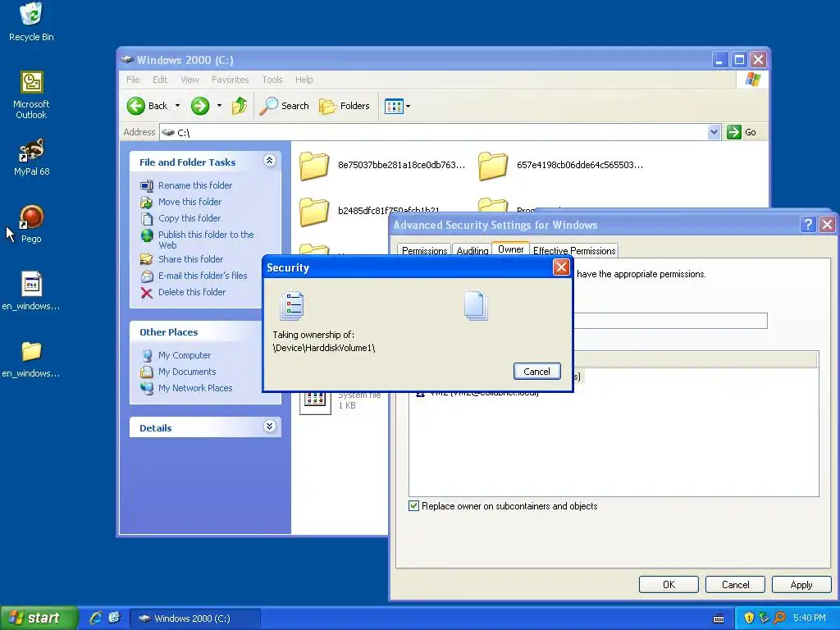Select folder 8e75037bbe281a18ce0db763...
The width and height of the screenshot is (840, 630).
(x=382, y=165)
